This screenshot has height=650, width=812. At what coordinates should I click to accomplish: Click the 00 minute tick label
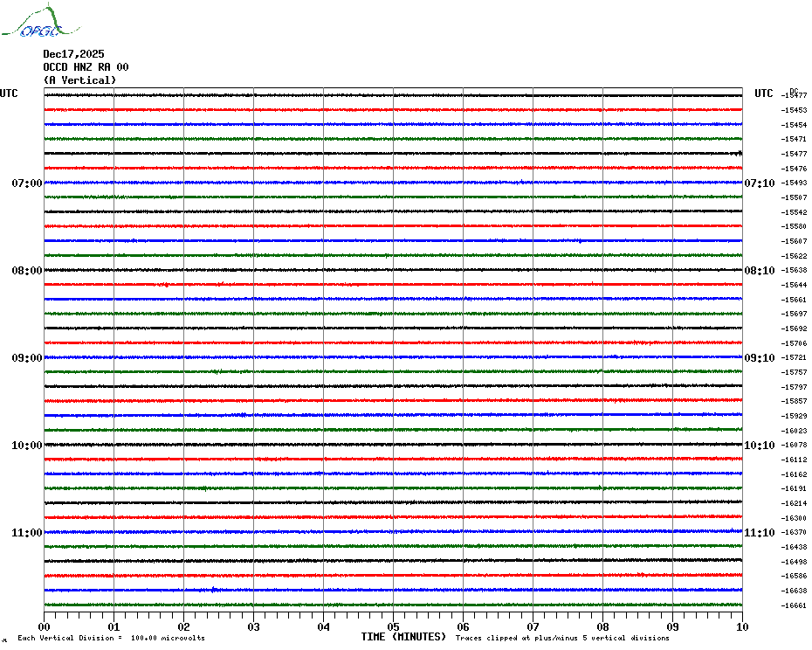click(44, 626)
